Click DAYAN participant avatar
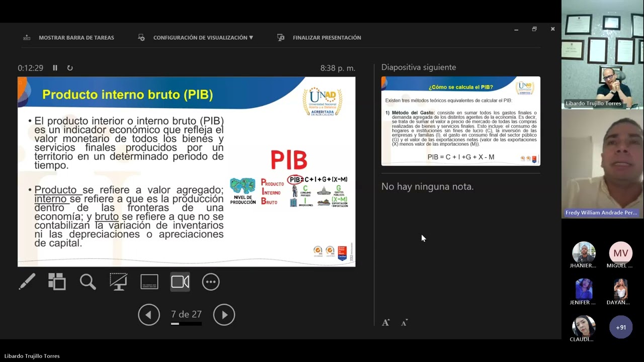 tap(621, 289)
